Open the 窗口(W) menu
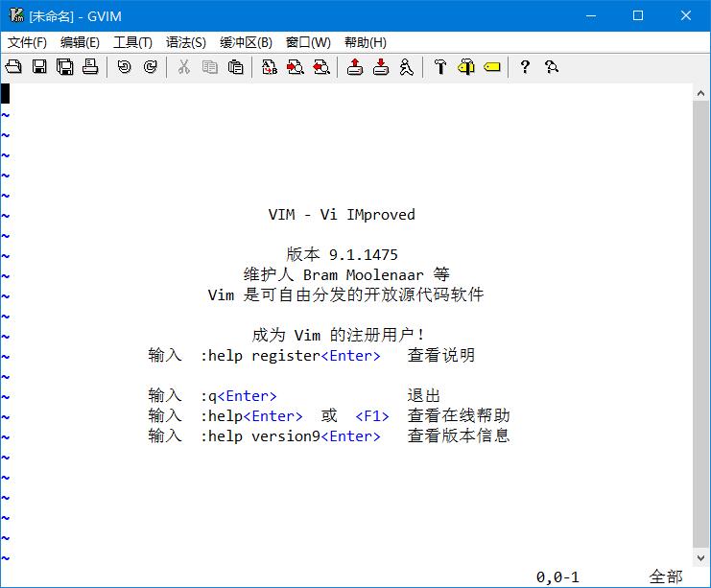 tap(308, 42)
